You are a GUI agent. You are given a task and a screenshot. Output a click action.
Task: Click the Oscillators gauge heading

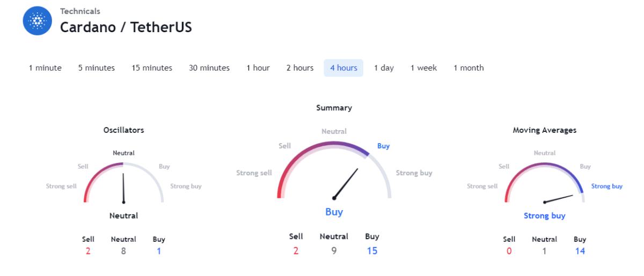coord(123,130)
